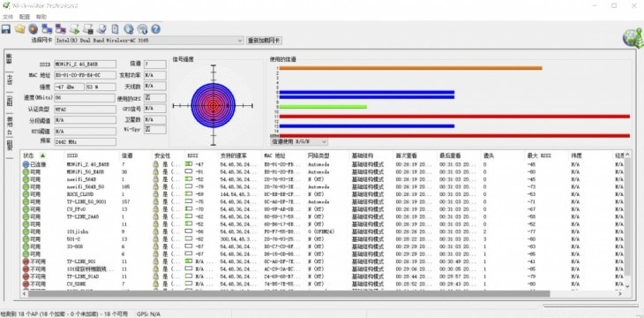Image resolution: width=644 pixels, height=318 pixels.
Task: Click green sort arrow in 状态 column header
Action: click(42, 156)
